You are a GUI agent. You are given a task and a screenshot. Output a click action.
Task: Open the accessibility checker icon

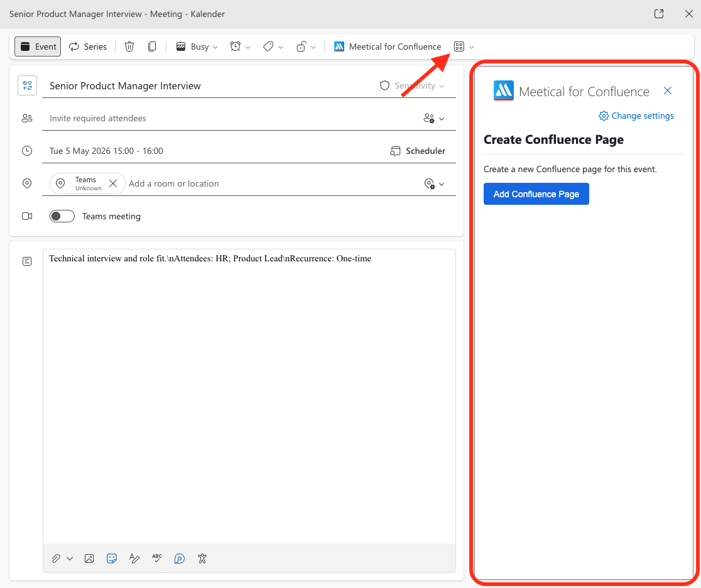pyautogui.click(x=202, y=558)
